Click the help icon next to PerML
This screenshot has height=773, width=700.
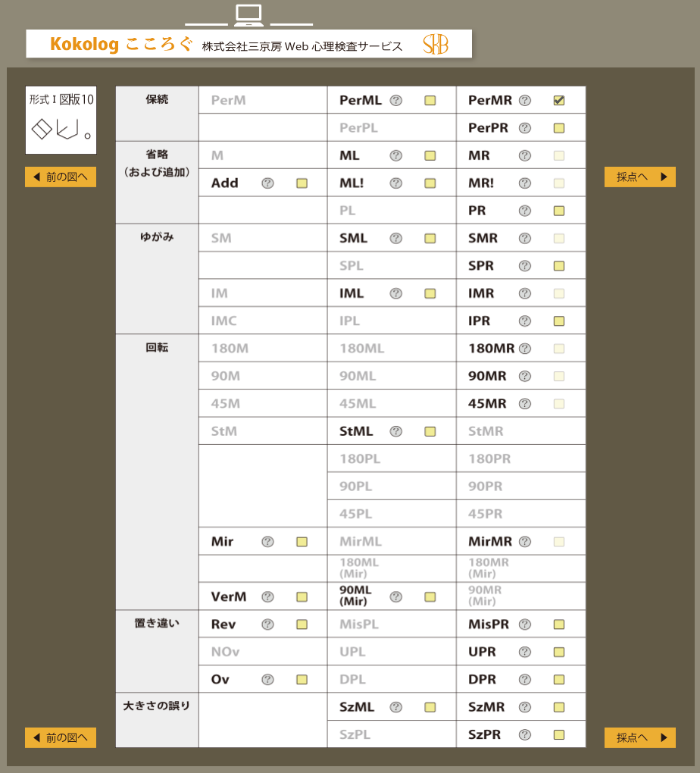click(x=395, y=101)
